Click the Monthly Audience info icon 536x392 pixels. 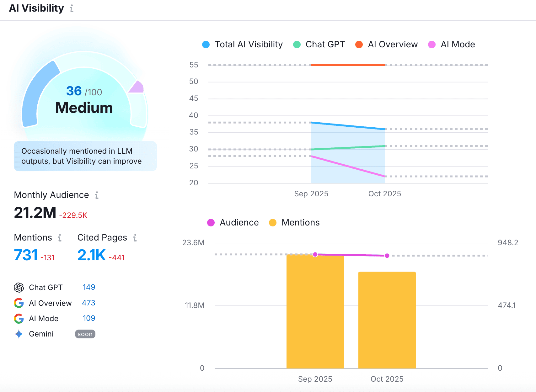(97, 195)
